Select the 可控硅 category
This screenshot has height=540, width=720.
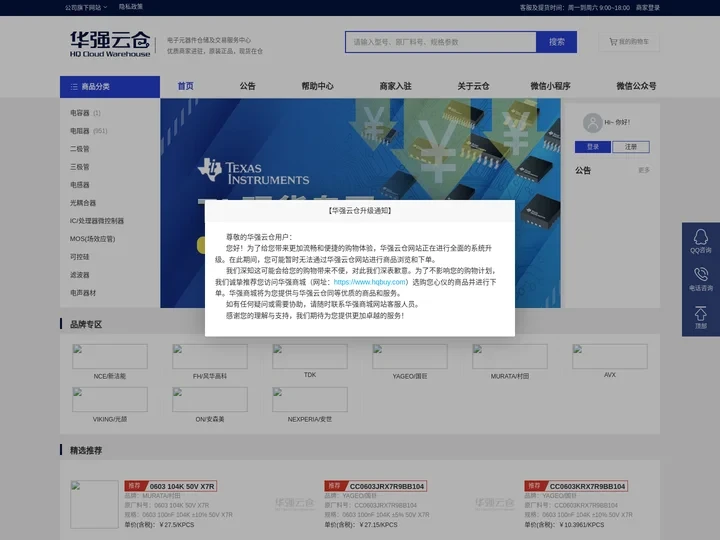coord(79,257)
